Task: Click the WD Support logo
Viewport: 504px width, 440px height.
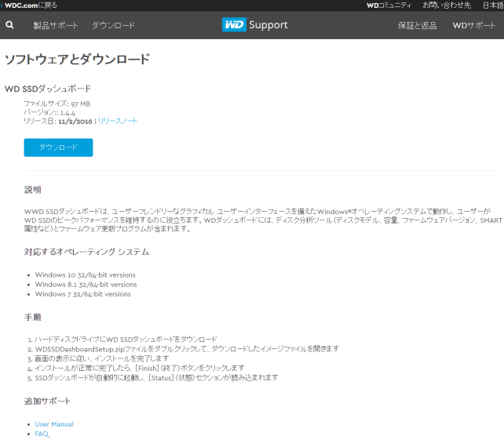Action: tap(255, 25)
